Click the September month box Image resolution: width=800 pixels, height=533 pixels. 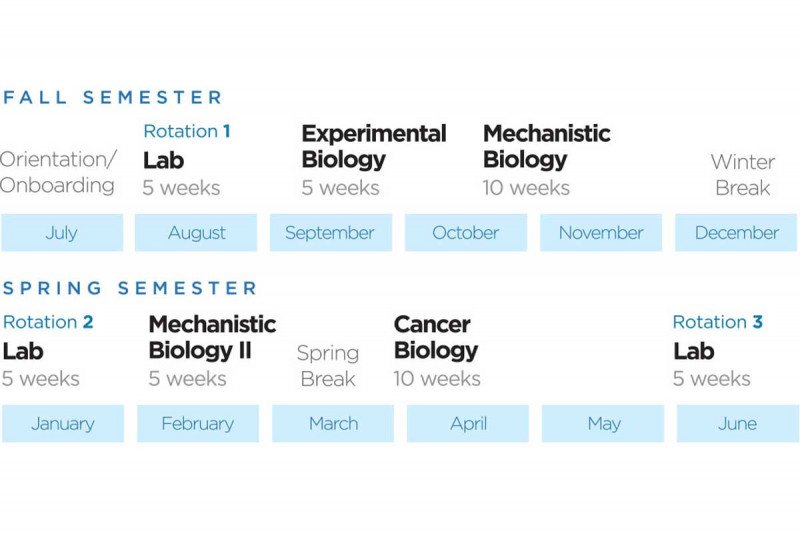330,233
